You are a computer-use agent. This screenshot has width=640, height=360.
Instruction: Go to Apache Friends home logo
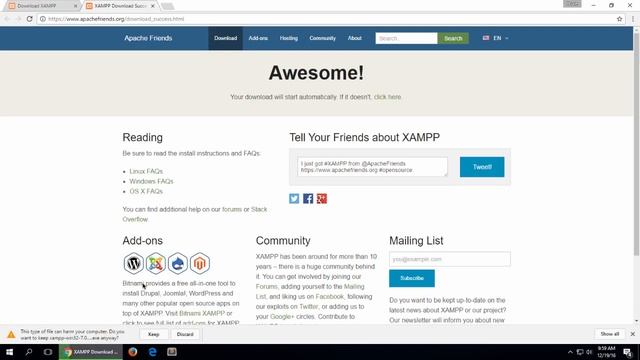(x=148, y=38)
